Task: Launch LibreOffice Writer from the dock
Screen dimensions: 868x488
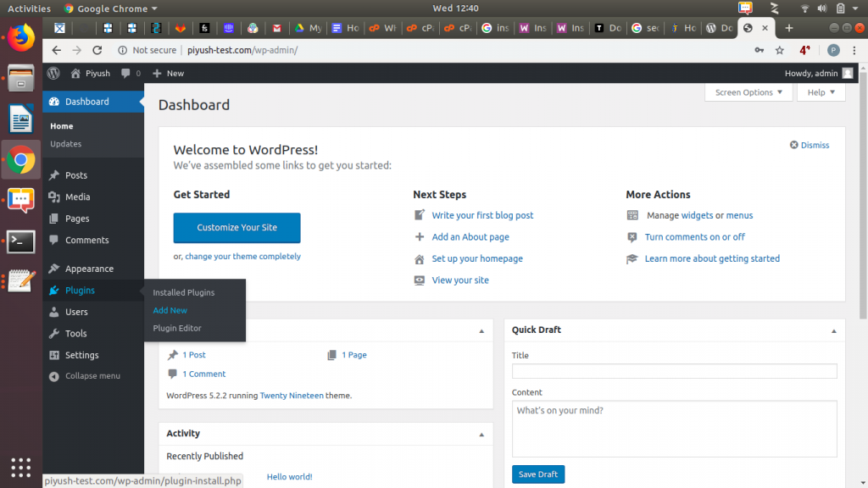Action: pyautogui.click(x=21, y=119)
